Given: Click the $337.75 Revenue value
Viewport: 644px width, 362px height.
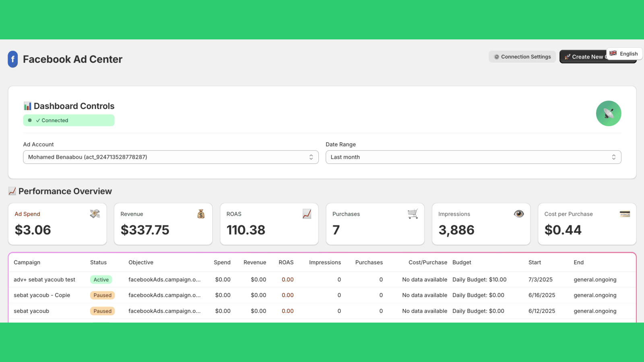Looking at the screenshot, I should [145, 230].
